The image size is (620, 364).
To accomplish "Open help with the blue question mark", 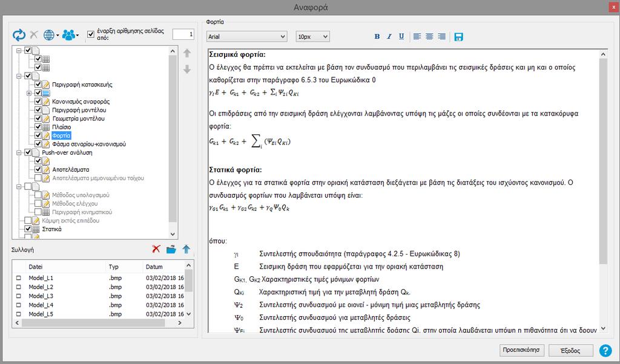I will click(x=605, y=350).
